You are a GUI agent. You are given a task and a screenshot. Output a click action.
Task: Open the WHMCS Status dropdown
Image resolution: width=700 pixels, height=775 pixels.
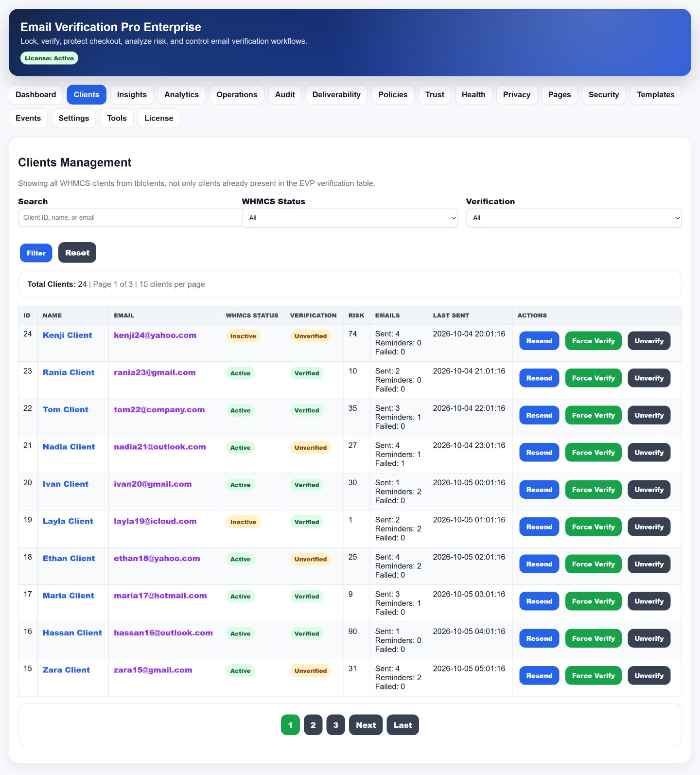[x=350, y=218]
